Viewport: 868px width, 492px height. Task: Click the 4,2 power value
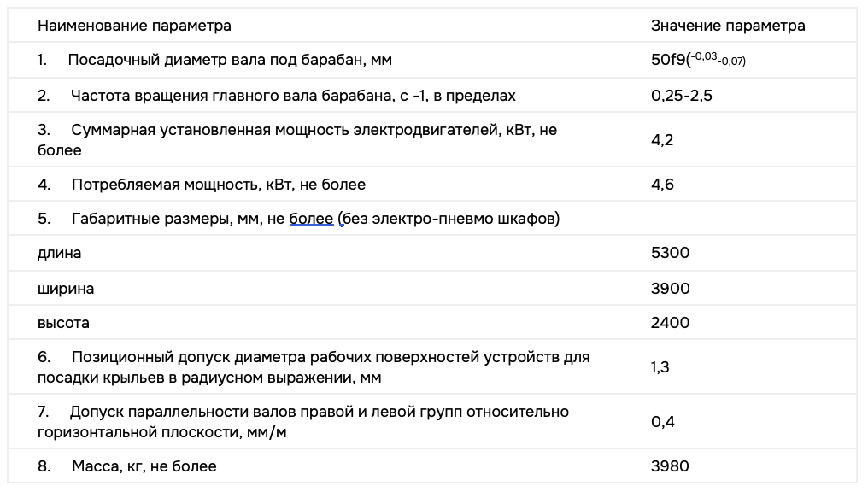pos(662,140)
